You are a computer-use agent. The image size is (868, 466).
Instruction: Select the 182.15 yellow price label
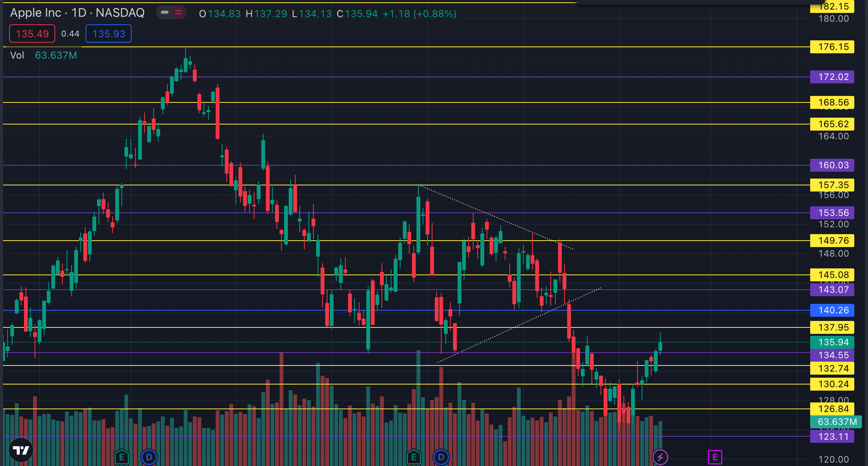[x=832, y=6]
